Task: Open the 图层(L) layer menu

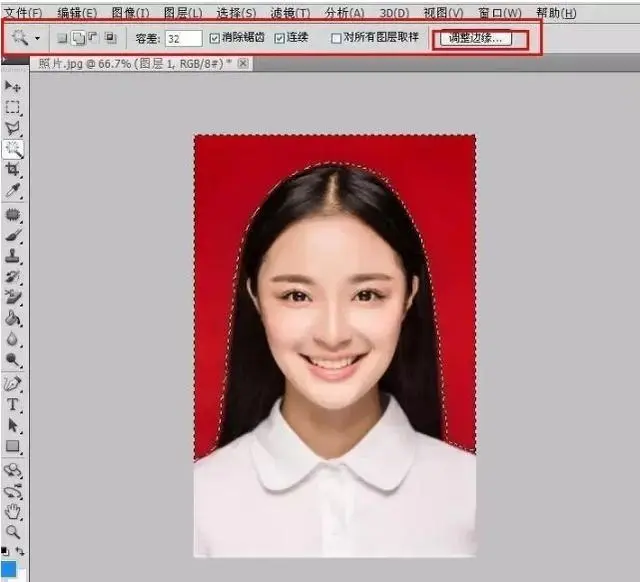Action: 182,13
